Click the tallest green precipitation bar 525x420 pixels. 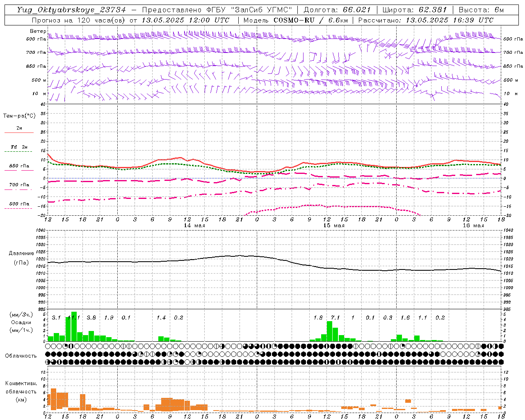[74, 326]
